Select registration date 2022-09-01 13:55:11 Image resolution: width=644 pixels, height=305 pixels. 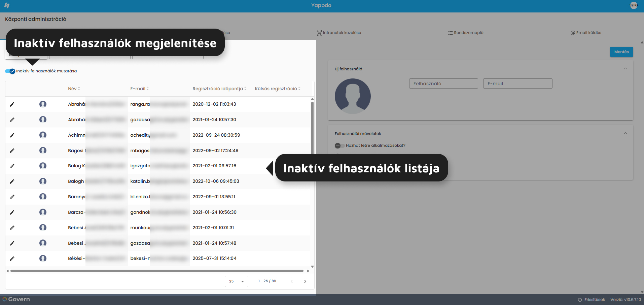(214, 197)
